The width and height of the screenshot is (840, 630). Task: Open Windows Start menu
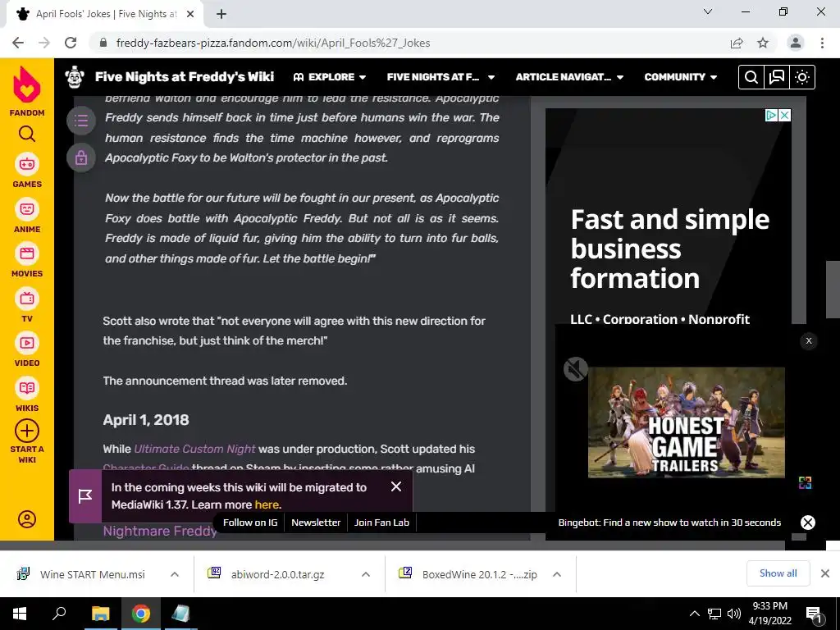click(x=20, y=614)
